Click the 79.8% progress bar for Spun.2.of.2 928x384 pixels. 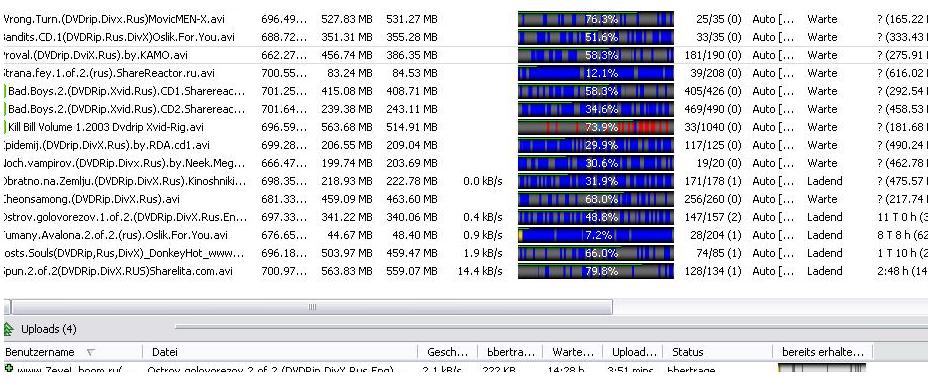coord(596,271)
